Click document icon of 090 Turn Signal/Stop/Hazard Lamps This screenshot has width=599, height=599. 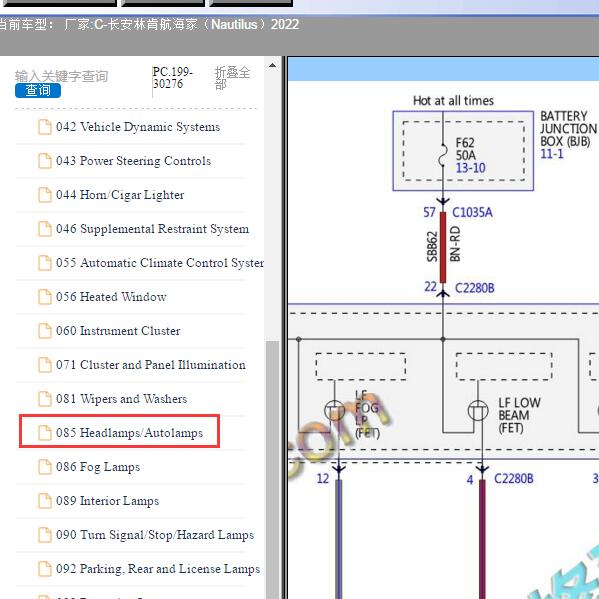45,535
